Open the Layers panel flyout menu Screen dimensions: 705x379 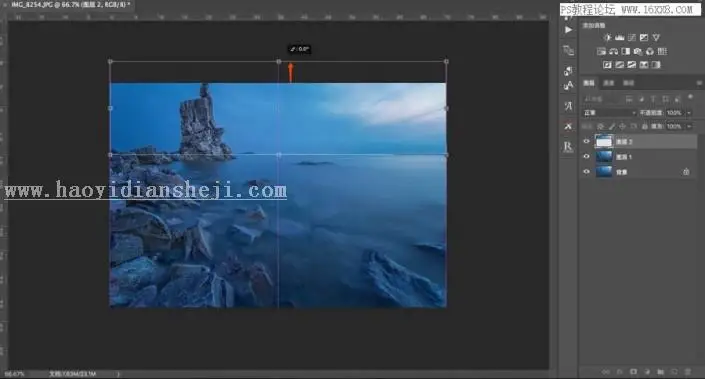click(699, 83)
